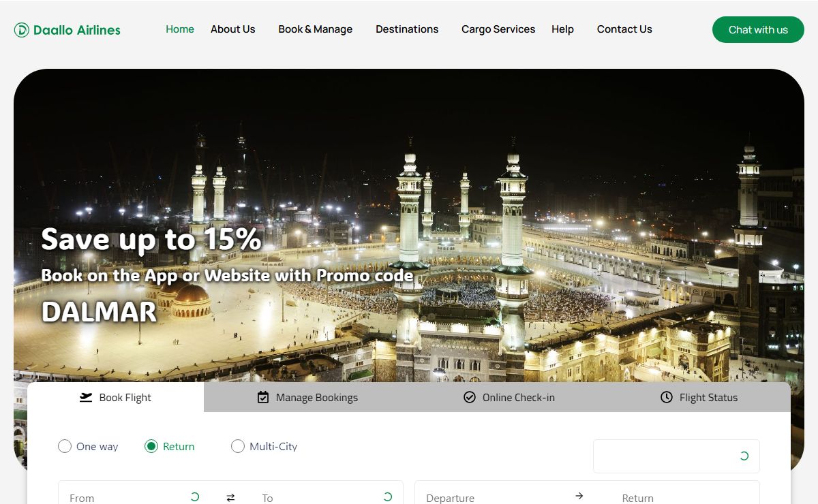The height and width of the screenshot is (504, 818).
Task: Click the Daallo Airlines logo icon
Action: (x=22, y=30)
